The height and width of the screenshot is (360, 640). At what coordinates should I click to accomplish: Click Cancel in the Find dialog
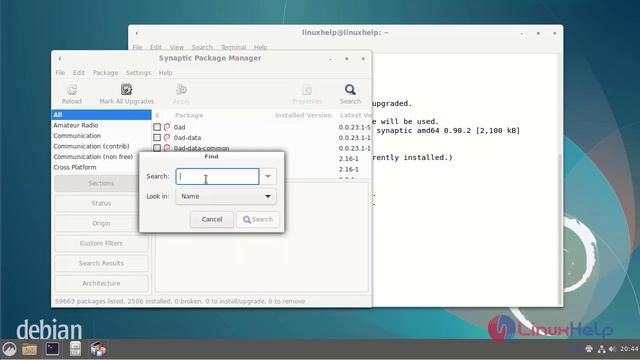pyautogui.click(x=212, y=219)
